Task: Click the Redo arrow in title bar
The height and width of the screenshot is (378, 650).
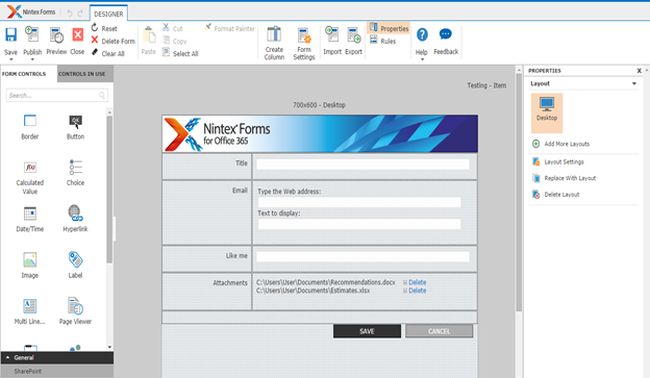Action: pos(80,13)
